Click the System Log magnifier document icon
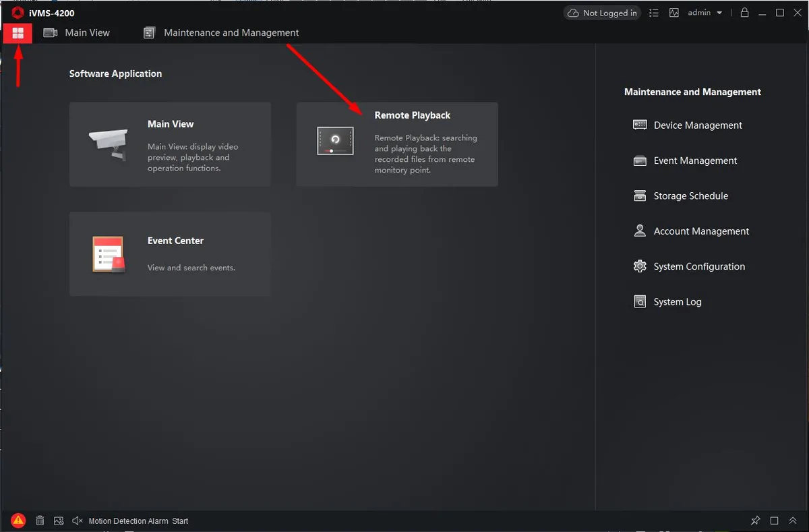The image size is (809, 532). pos(640,301)
